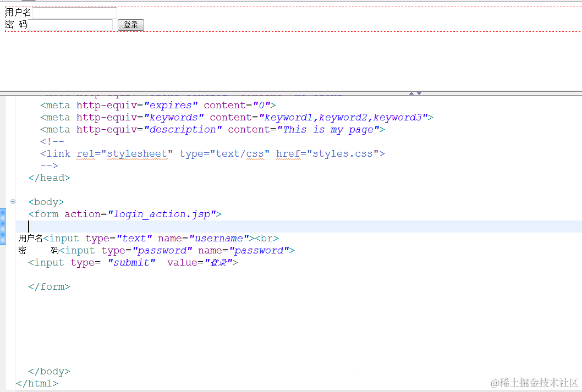Click the form action="login_action.jsp" line
The width and height of the screenshot is (582, 392).
click(x=125, y=214)
